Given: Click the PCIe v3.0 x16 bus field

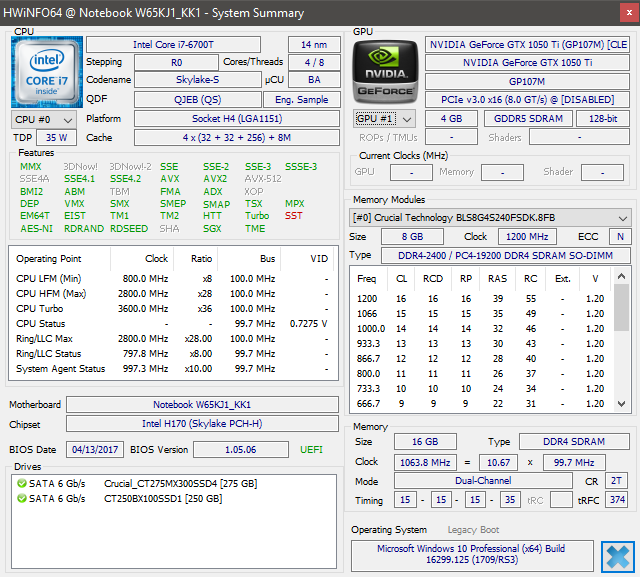Looking at the screenshot, I should tap(527, 99).
